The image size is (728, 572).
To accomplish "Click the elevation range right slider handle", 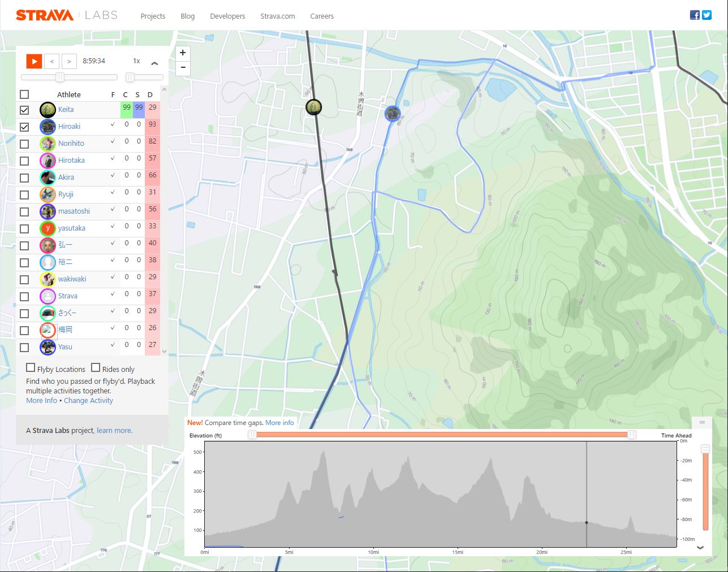I will coord(632,434).
